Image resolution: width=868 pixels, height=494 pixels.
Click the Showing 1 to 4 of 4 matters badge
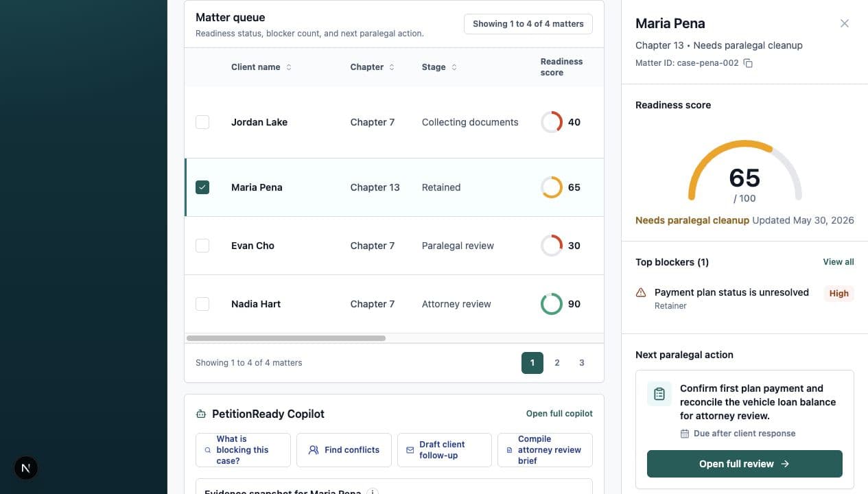pyautogui.click(x=528, y=24)
